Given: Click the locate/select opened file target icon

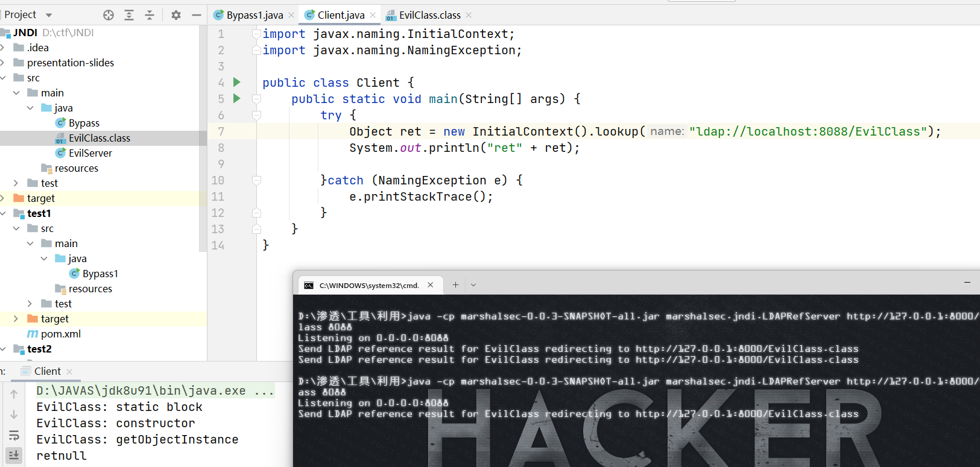Looking at the screenshot, I should (x=109, y=15).
